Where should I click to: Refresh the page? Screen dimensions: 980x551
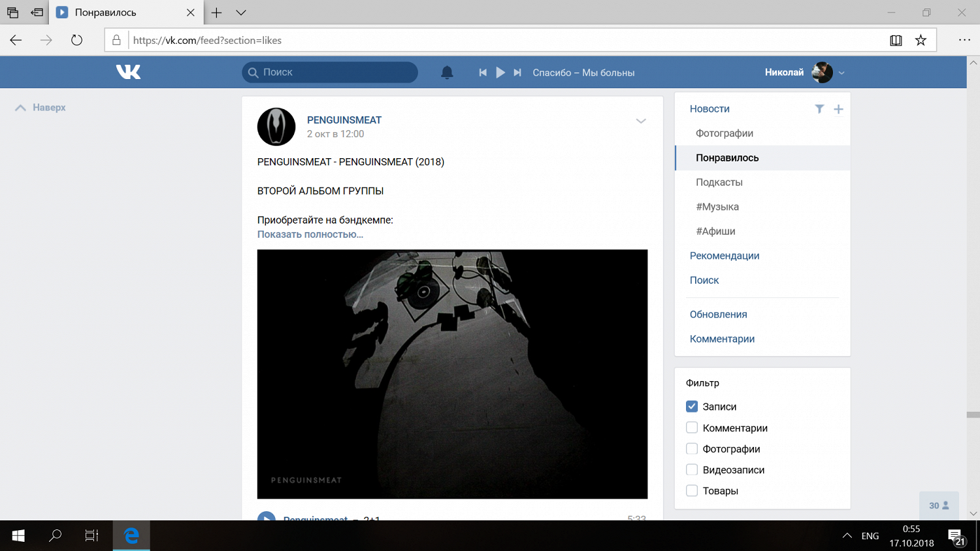[x=76, y=40]
